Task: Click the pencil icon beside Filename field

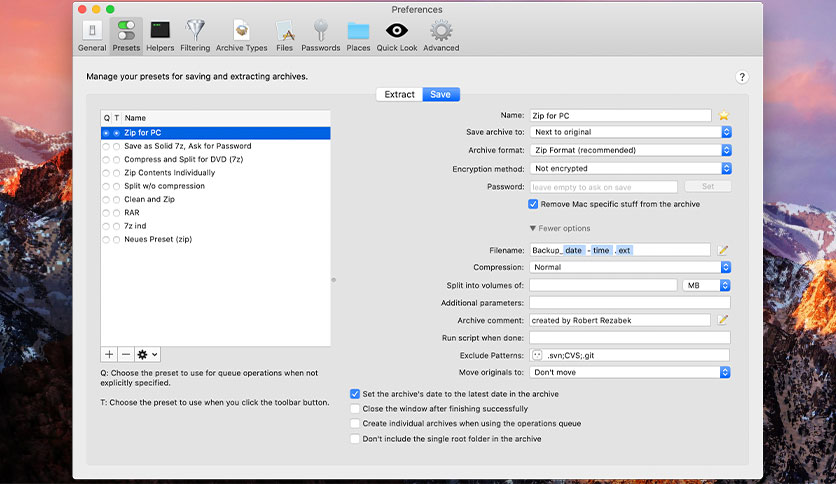Action: click(x=723, y=250)
